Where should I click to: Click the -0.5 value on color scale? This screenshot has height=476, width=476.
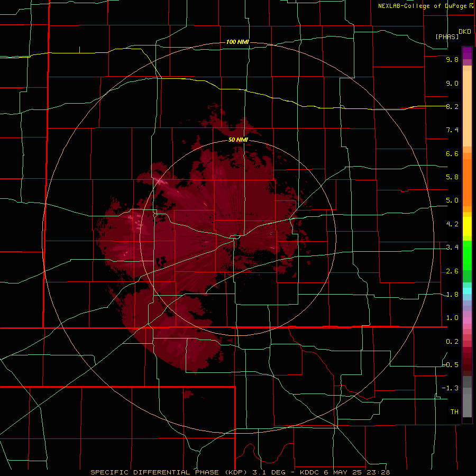(x=451, y=365)
